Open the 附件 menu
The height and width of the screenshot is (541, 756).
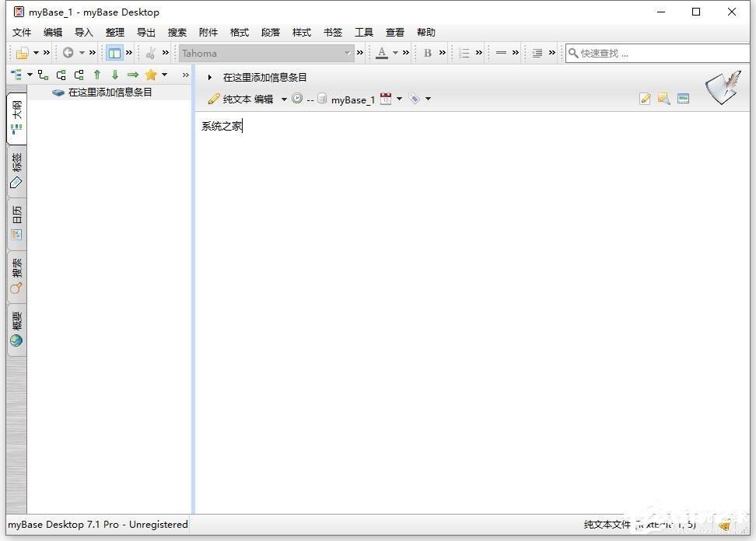[208, 33]
